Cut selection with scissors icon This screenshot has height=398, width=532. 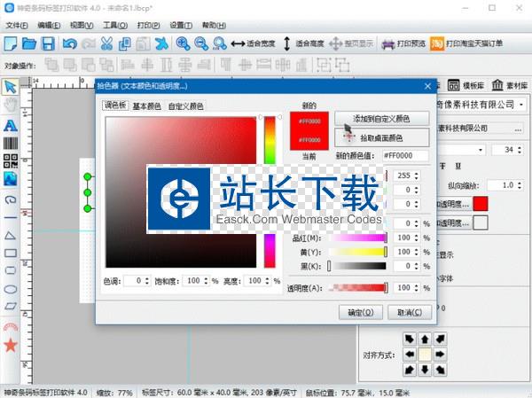pyautogui.click(x=106, y=43)
